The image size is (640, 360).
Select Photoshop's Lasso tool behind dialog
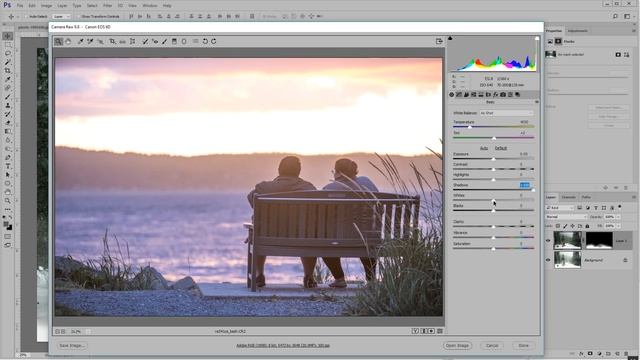[8, 53]
